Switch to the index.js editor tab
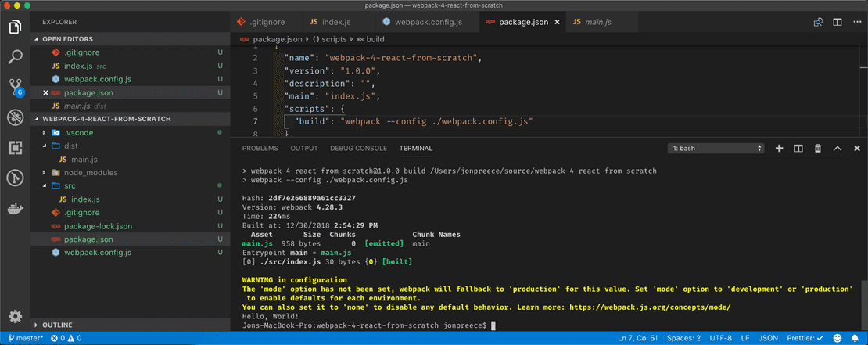The width and height of the screenshot is (868, 345). (339, 23)
